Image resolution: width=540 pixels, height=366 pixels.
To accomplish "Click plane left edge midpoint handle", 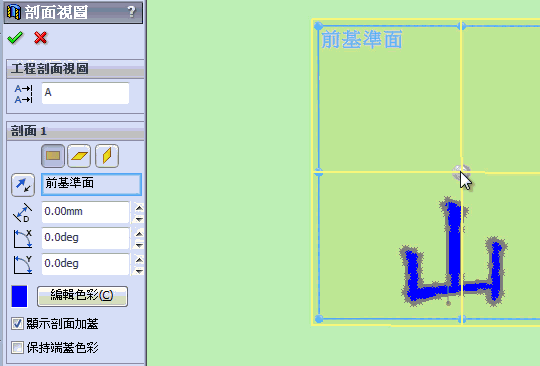I will pyautogui.click(x=319, y=172).
